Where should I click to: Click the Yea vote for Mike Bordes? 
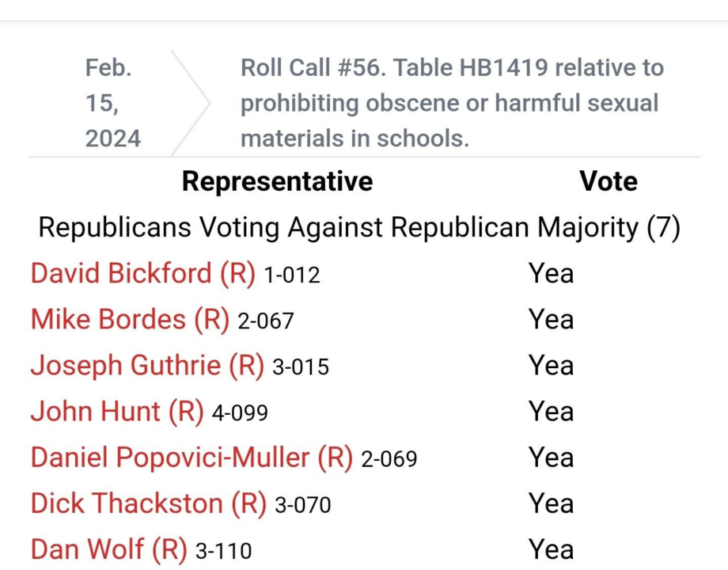pos(551,320)
